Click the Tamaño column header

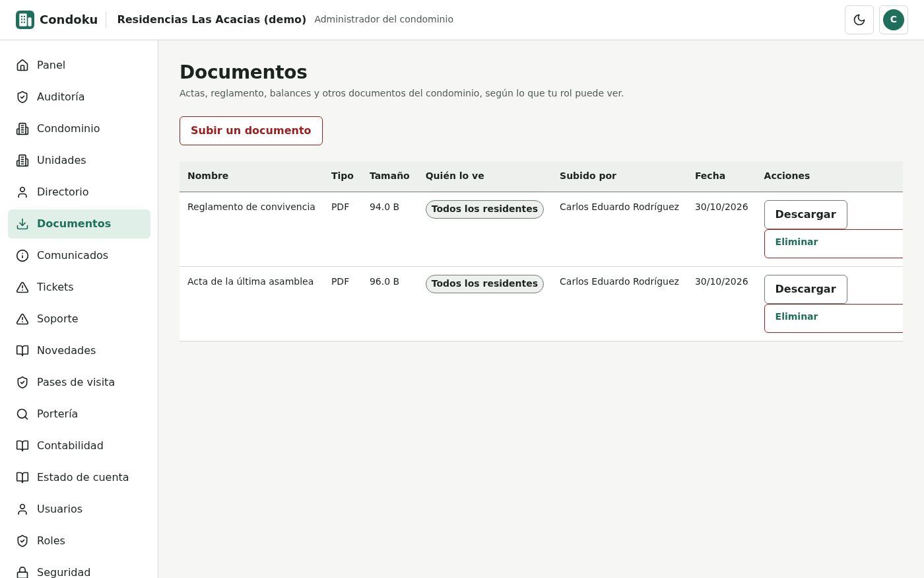coord(389,176)
